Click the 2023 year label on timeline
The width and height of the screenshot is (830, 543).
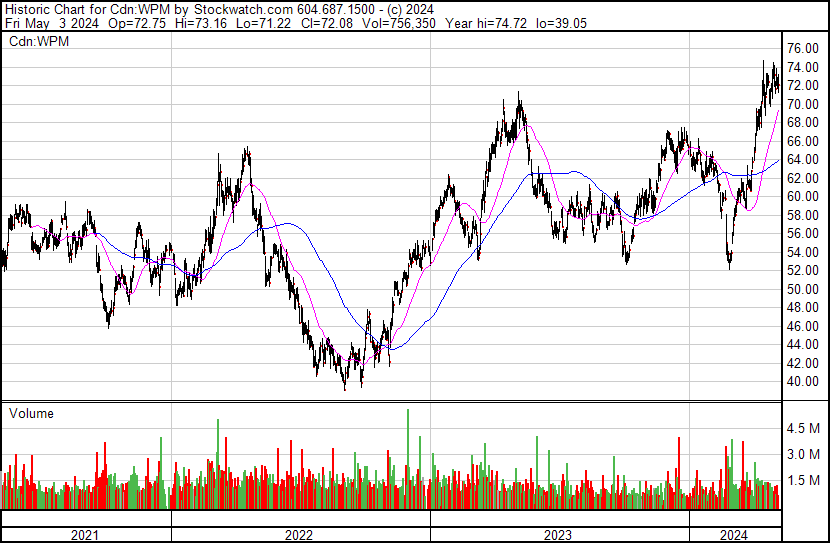tap(558, 535)
